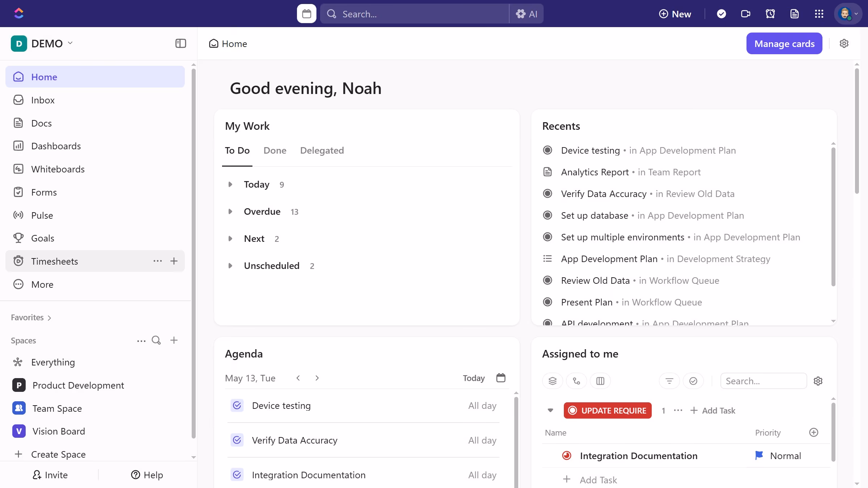Open the Spaces ellipsis menu
Screen dimensions: 868x488
tap(141, 341)
